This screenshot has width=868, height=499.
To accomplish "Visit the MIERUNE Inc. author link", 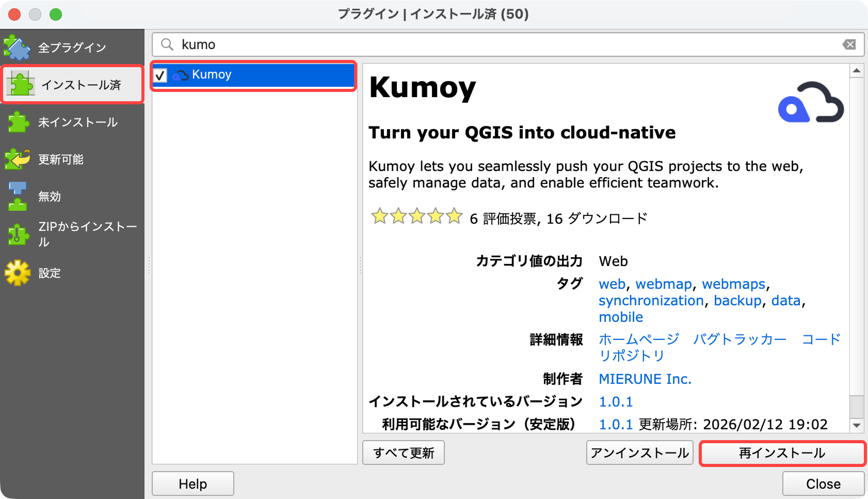I will [x=645, y=379].
